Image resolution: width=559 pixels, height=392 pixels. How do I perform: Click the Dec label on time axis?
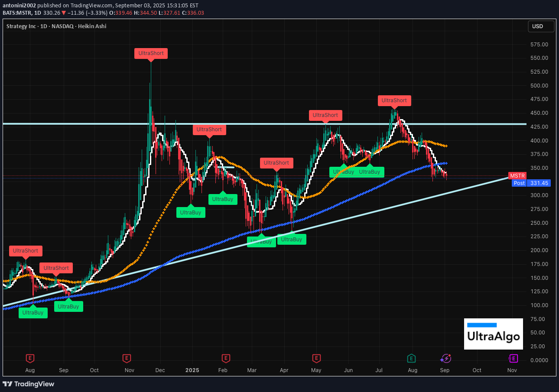(160, 370)
